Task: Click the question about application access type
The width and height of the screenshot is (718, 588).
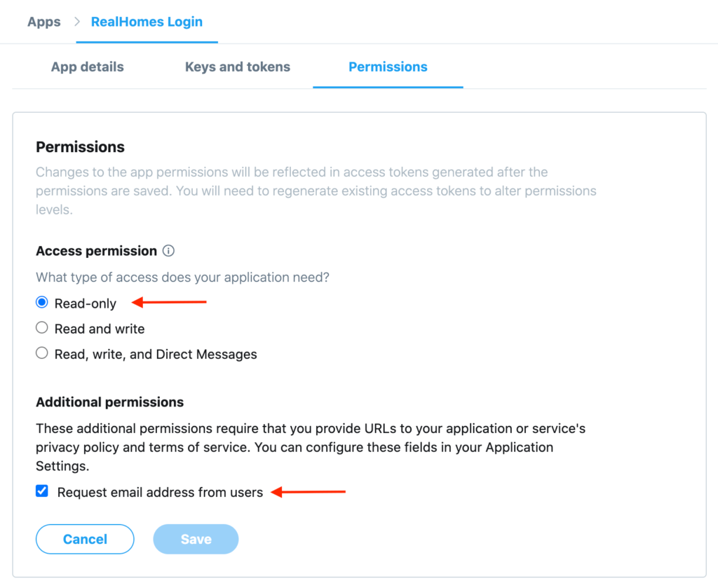Action: pos(182,278)
